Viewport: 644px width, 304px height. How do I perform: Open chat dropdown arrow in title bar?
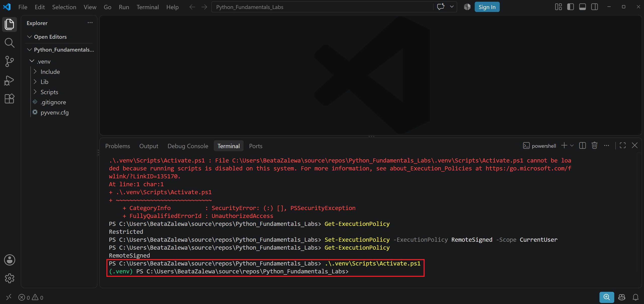(452, 7)
